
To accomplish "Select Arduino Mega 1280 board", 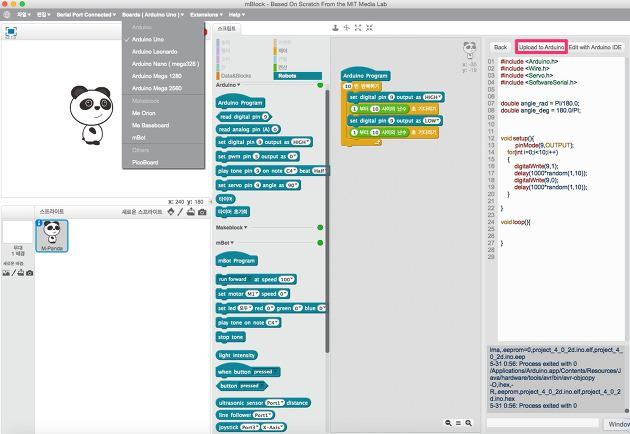I will click(163, 76).
